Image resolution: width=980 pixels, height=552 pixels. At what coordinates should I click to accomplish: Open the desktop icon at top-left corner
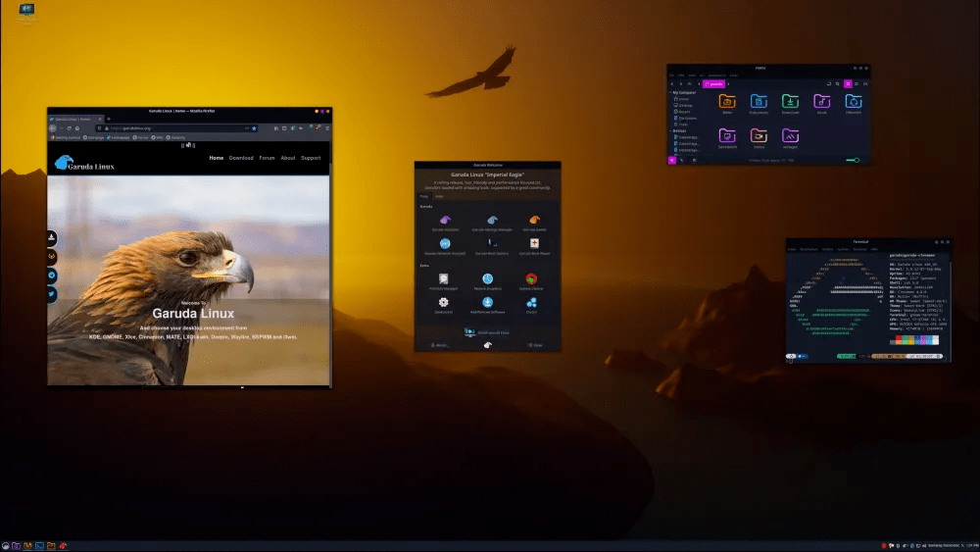click(x=26, y=14)
